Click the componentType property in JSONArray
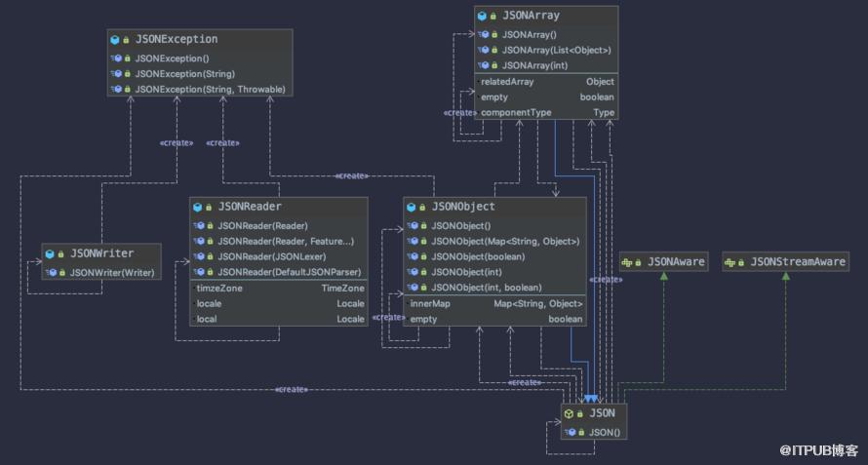This screenshot has width=868, height=465. point(516,112)
